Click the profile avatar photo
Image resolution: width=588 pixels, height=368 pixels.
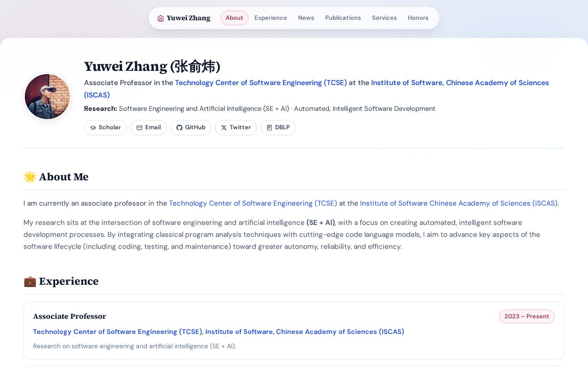(47, 97)
